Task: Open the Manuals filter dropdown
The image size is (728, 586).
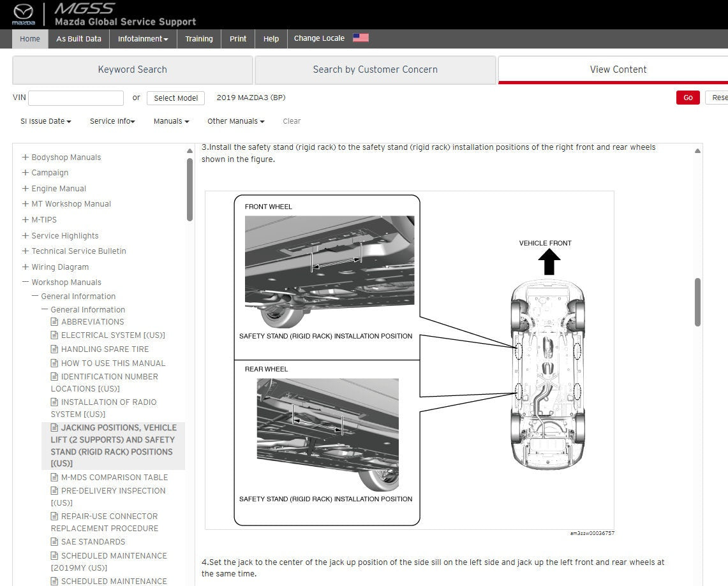Action: tap(172, 121)
